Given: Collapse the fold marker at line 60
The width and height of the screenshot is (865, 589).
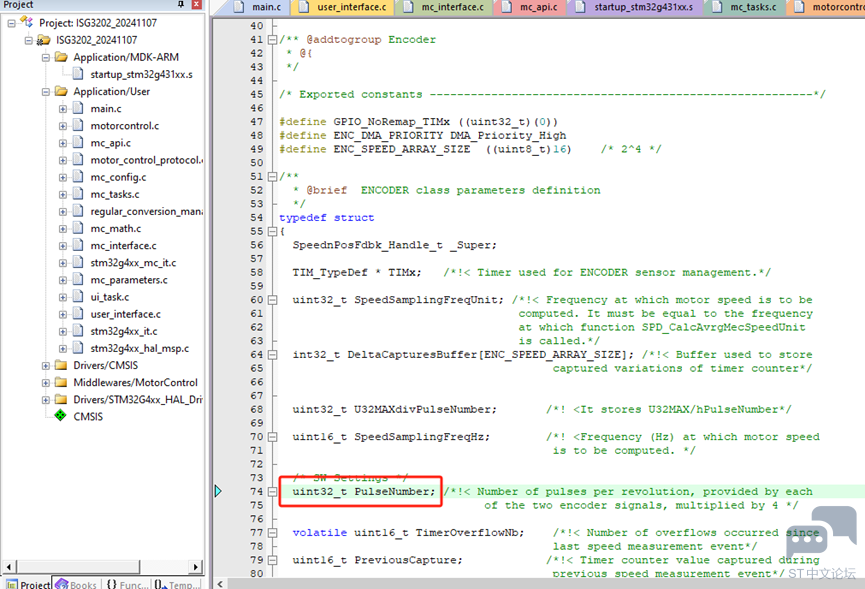Looking at the screenshot, I should (x=272, y=300).
